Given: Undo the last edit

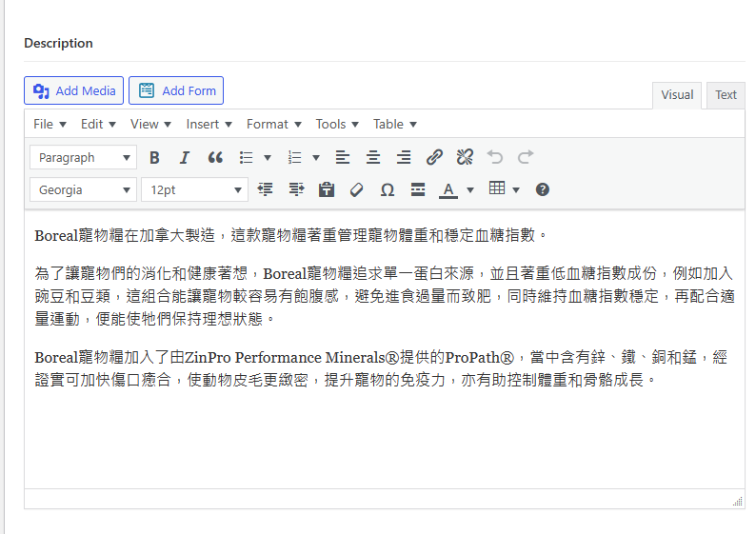Looking at the screenshot, I should (x=495, y=157).
